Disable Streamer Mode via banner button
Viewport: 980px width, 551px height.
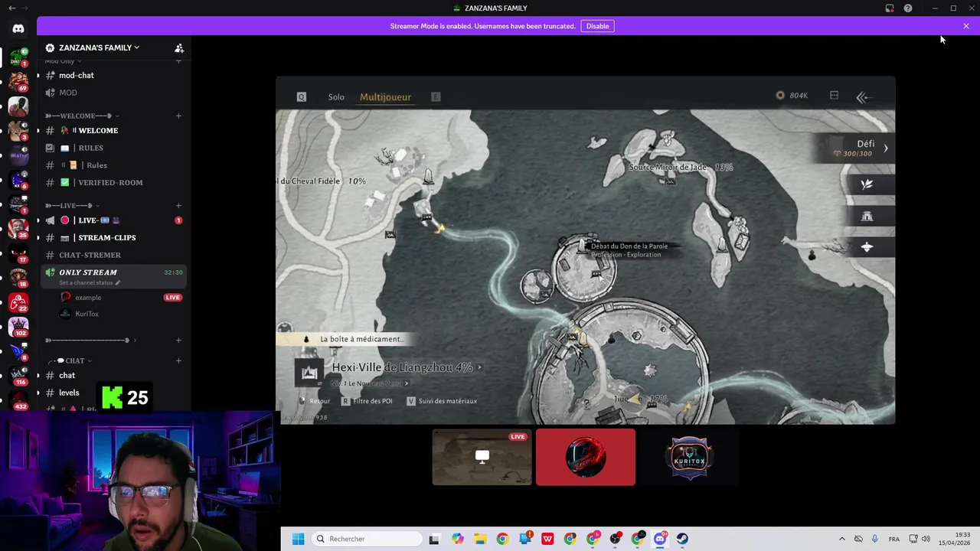pos(597,26)
